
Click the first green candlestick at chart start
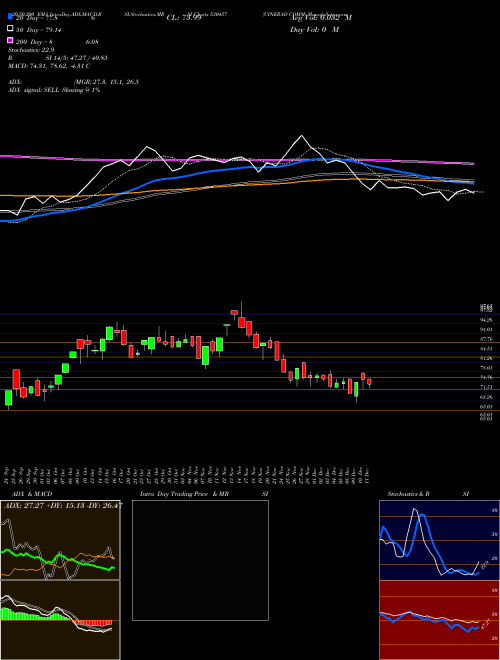(8, 398)
